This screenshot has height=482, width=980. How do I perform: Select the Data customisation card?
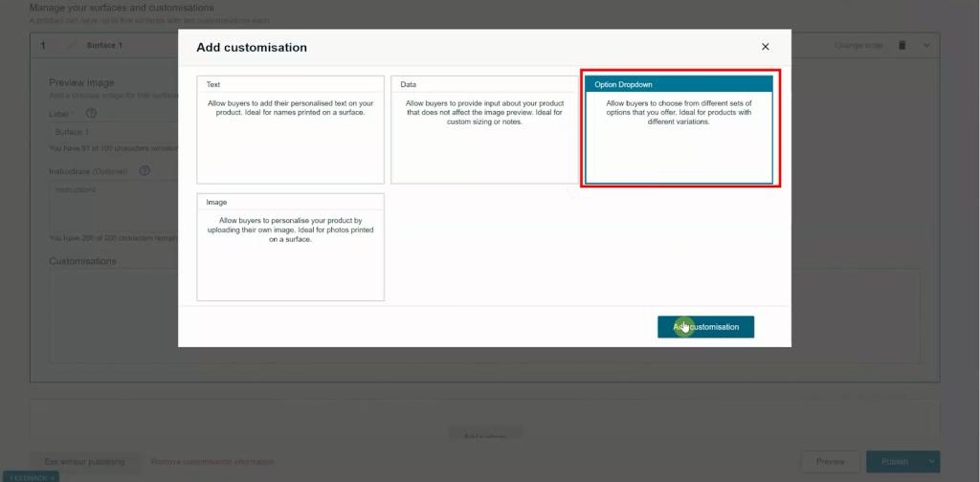pyautogui.click(x=484, y=130)
